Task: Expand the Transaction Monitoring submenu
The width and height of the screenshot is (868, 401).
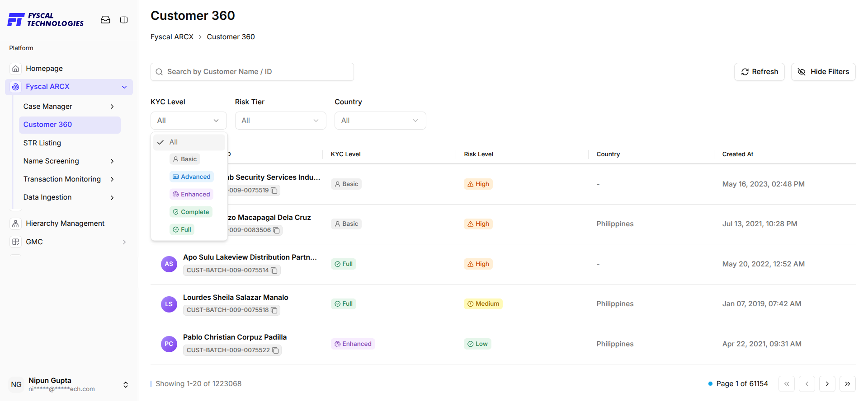Action: (x=112, y=179)
